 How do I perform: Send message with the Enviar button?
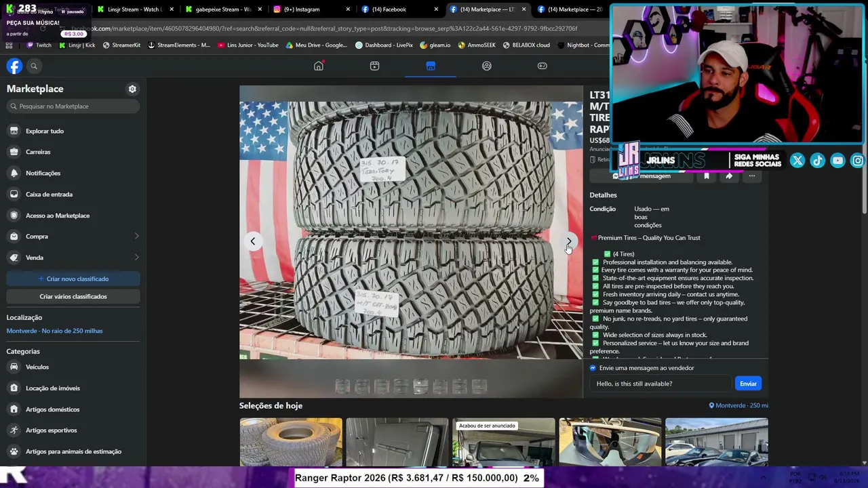[x=748, y=384]
